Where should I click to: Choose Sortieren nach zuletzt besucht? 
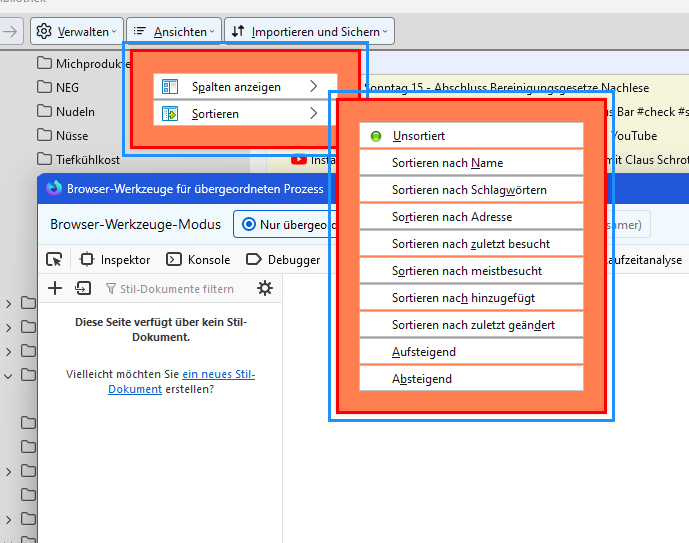coord(471,244)
